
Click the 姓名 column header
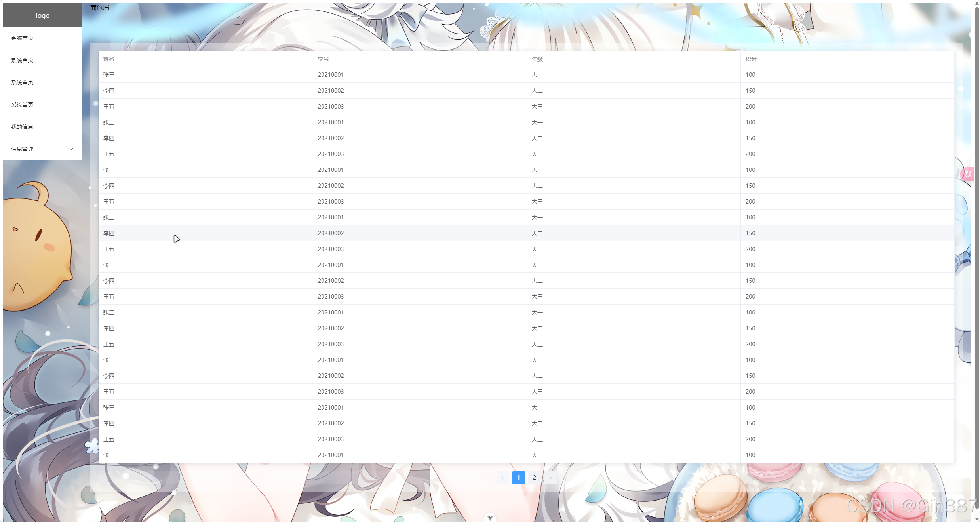109,59
